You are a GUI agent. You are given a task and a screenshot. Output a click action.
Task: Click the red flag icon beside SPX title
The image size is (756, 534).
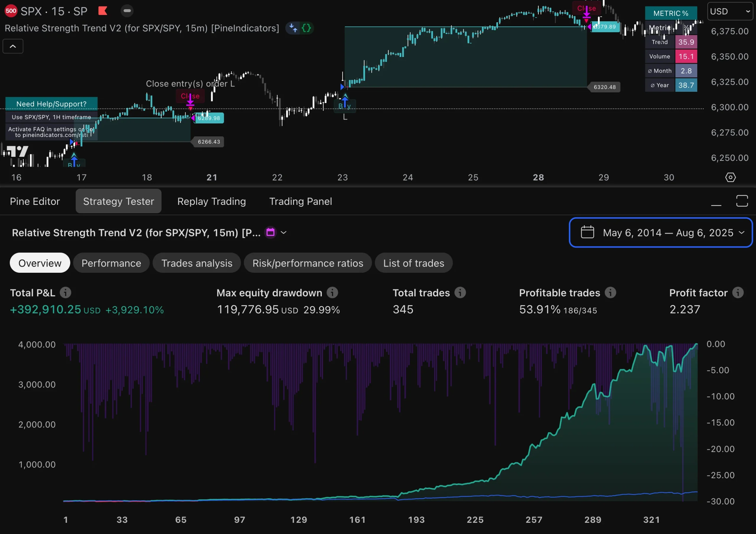click(x=103, y=11)
